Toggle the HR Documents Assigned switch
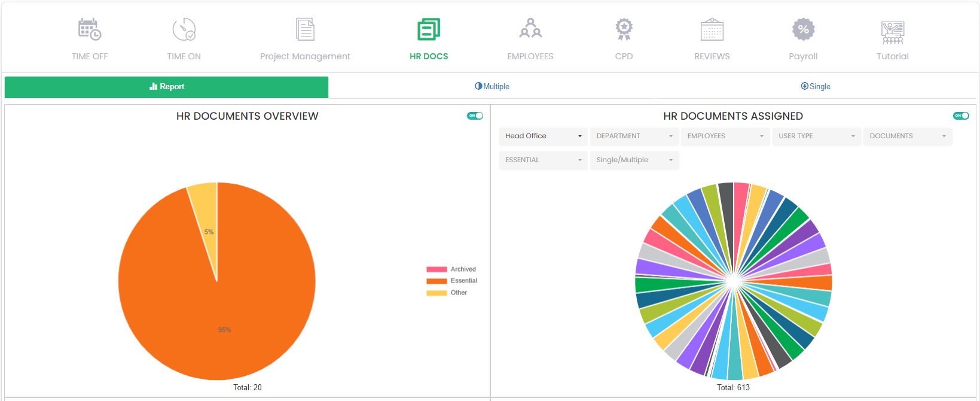 point(961,116)
